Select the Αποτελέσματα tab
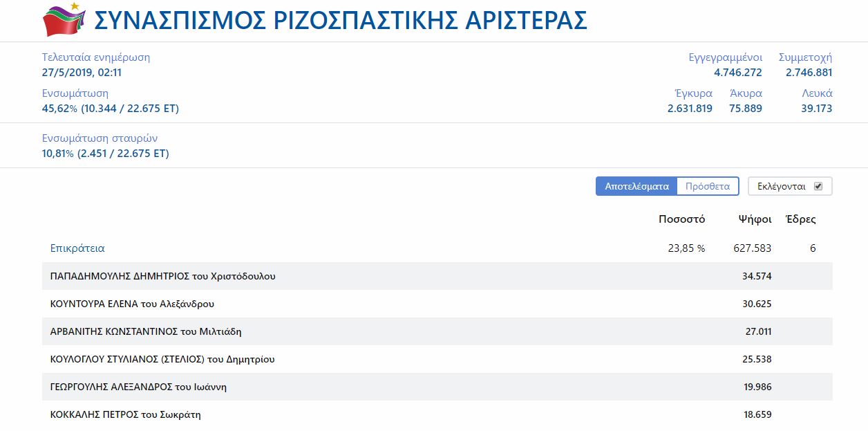 [x=636, y=186]
